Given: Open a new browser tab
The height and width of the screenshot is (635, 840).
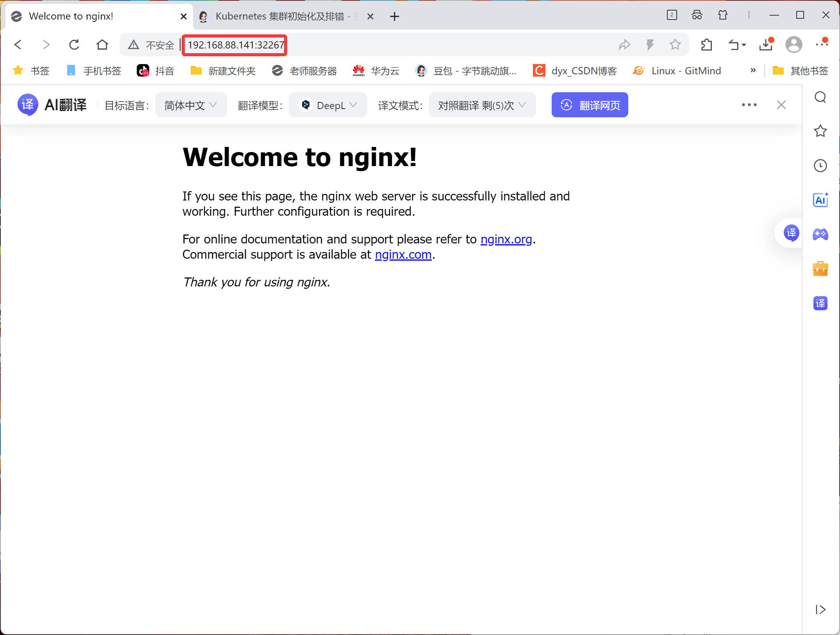Looking at the screenshot, I should coord(395,16).
